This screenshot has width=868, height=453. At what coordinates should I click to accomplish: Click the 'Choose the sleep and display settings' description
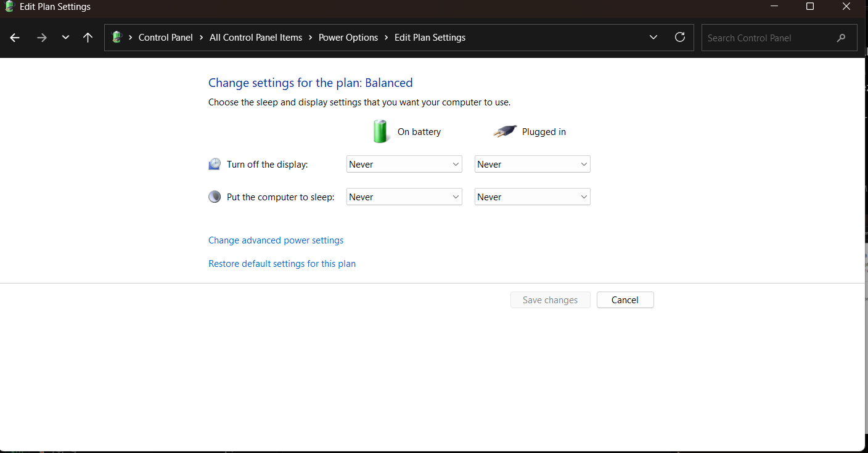pos(359,102)
